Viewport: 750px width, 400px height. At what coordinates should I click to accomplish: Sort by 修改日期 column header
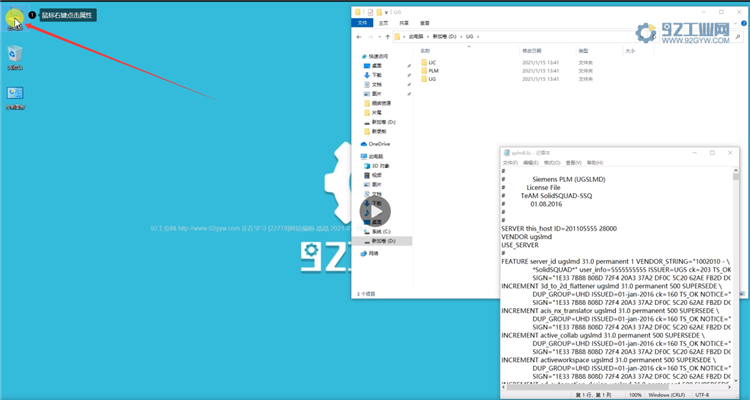pos(531,51)
